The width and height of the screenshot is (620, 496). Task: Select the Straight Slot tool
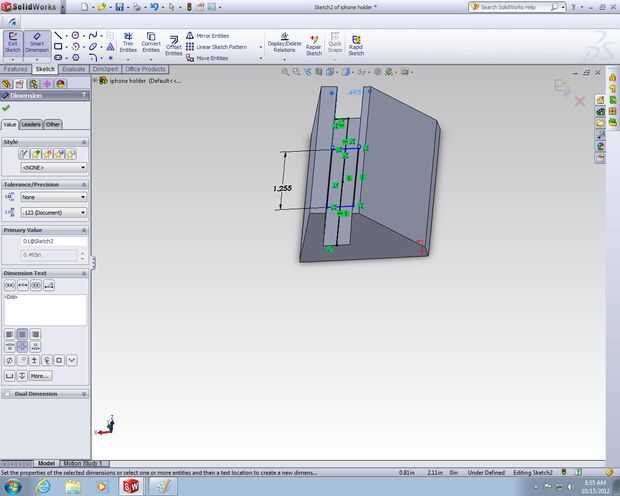(x=58, y=58)
